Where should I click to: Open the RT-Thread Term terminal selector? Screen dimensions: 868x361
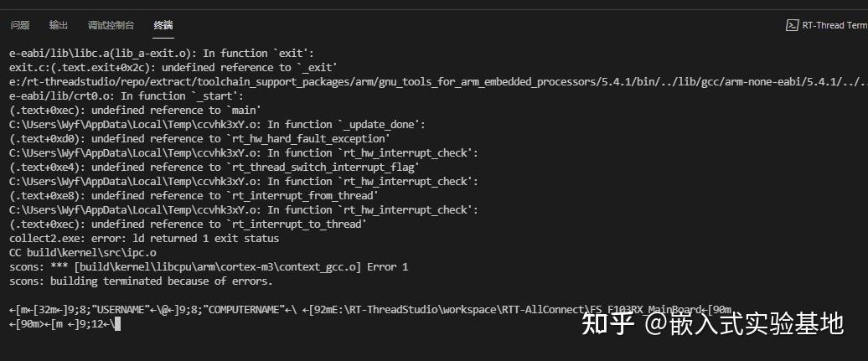tap(833, 25)
